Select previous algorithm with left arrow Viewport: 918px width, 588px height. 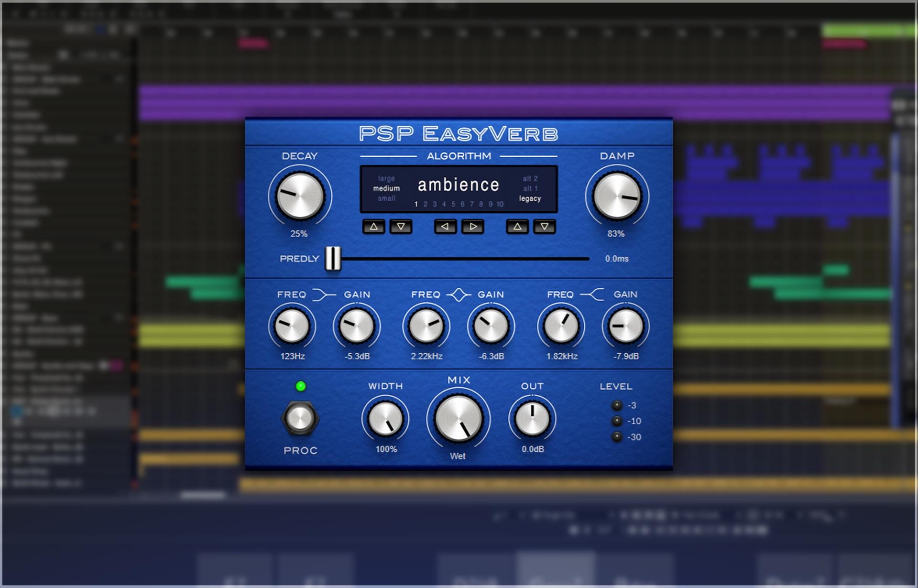(445, 227)
